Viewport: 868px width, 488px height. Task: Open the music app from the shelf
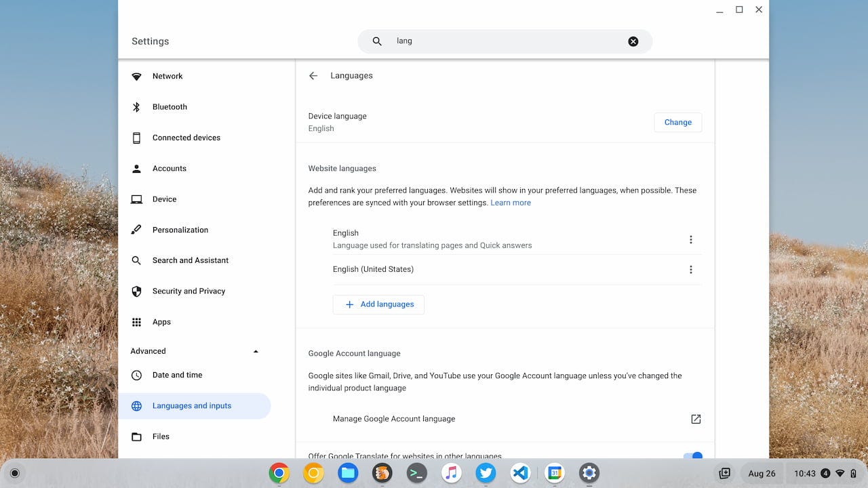pyautogui.click(x=452, y=473)
